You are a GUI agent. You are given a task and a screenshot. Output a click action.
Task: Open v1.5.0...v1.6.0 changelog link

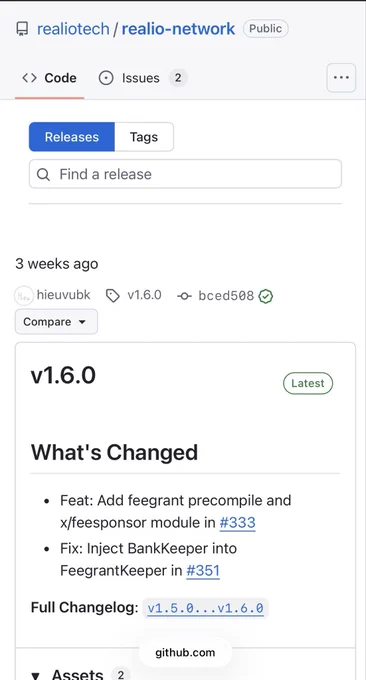coord(206,608)
